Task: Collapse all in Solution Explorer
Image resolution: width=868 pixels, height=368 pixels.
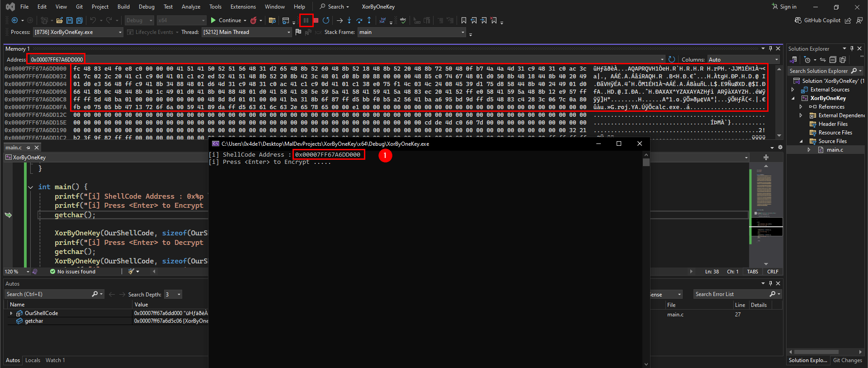Action: point(833,60)
